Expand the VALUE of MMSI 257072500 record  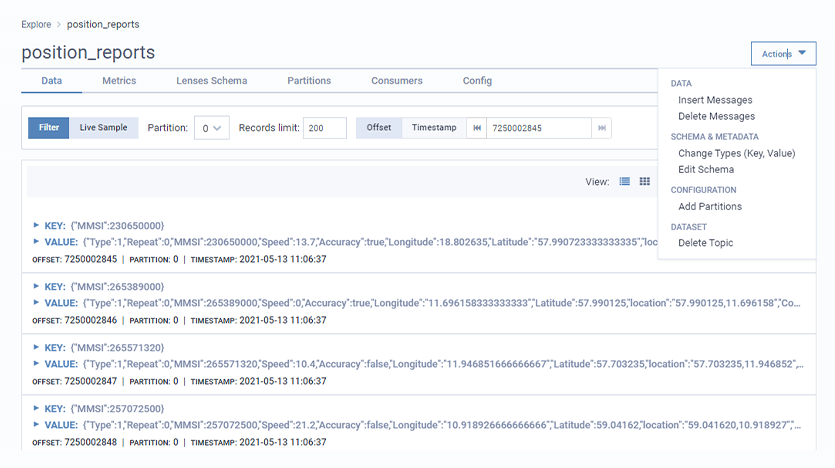coord(37,424)
